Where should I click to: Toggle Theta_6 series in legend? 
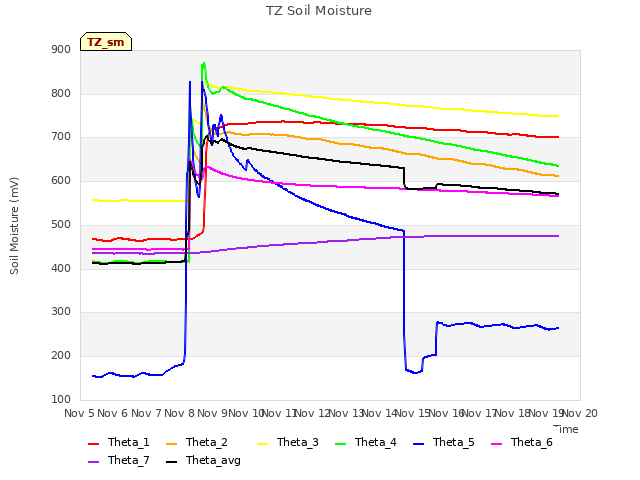tap(522, 442)
